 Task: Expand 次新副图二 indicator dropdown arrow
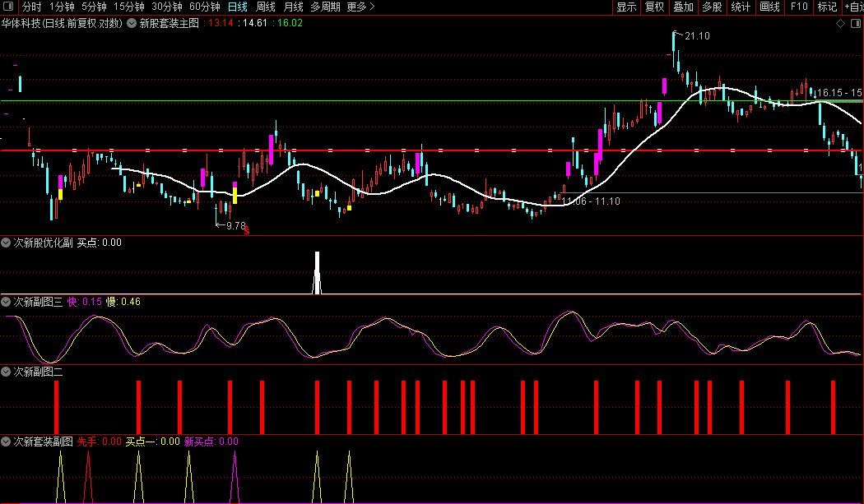[6, 372]
